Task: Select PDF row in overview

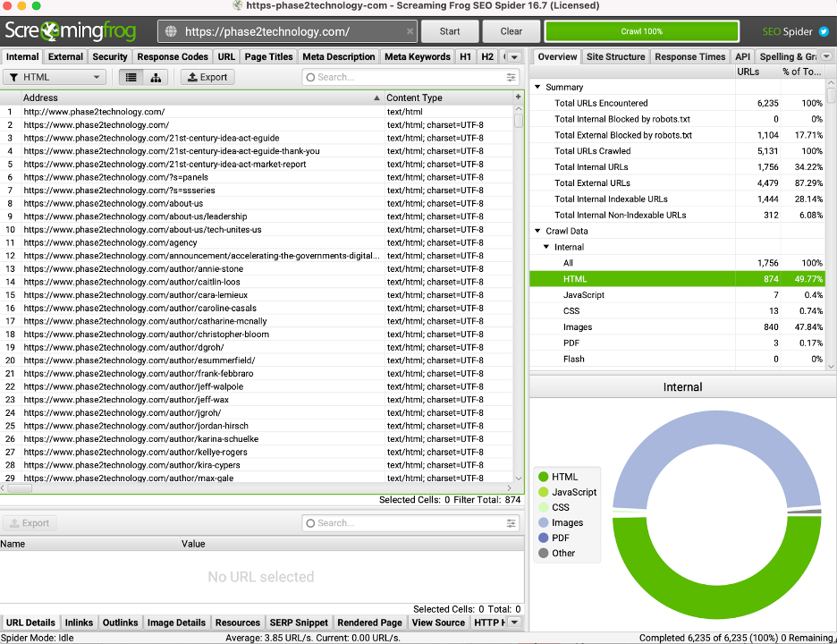Action: (677, 343)
